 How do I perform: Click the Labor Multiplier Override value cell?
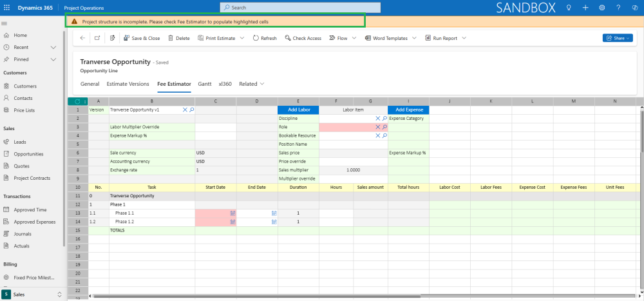tap(216, 127)
